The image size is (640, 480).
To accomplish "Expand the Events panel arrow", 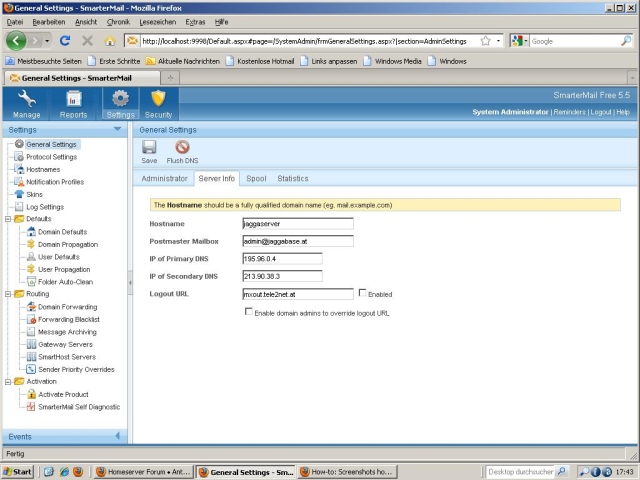I will 118,436.
